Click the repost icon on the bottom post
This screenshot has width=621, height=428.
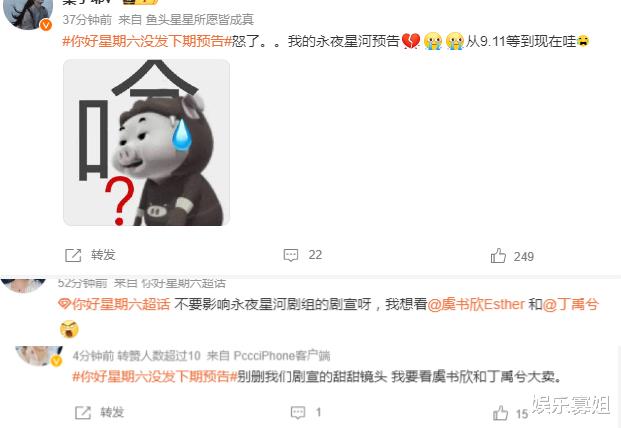[83, 413]
